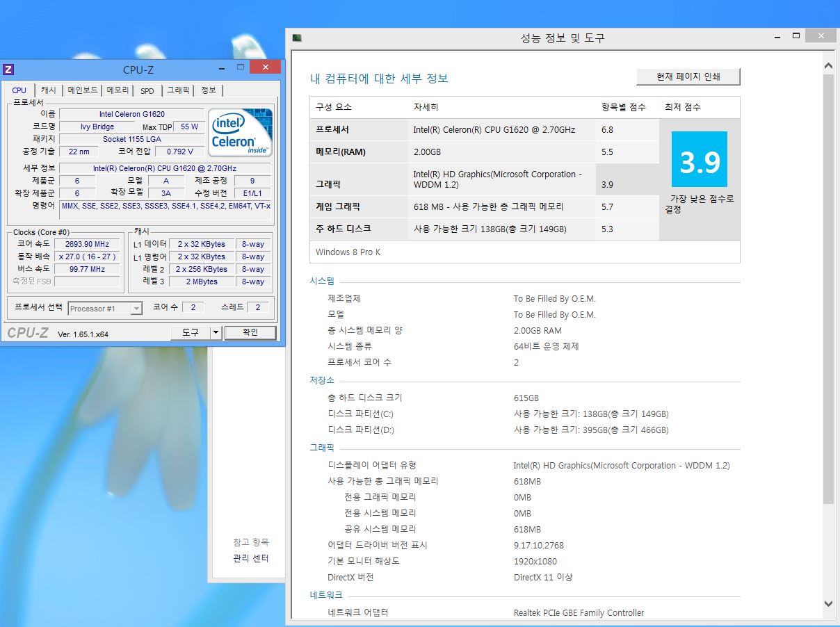Open the Processor #1 selection dropdown
Viewport: 840px width, 627px height.
(x=106, y=309)
